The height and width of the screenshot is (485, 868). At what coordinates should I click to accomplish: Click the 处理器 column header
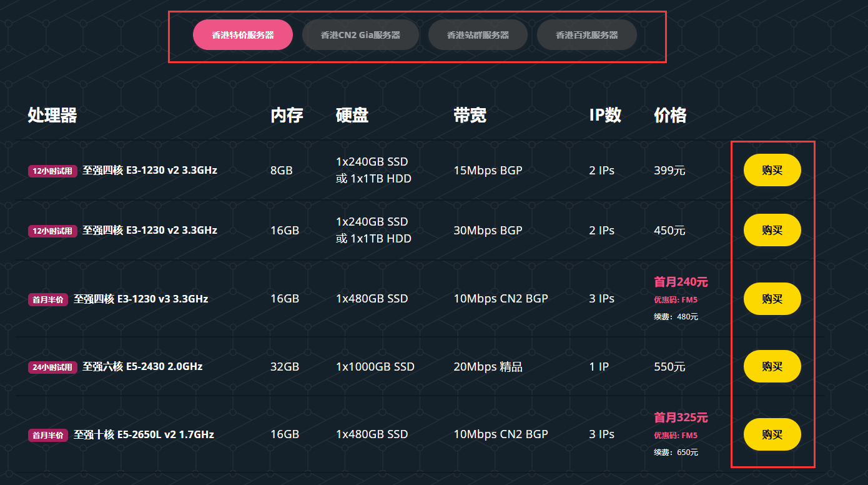(52, 115)
